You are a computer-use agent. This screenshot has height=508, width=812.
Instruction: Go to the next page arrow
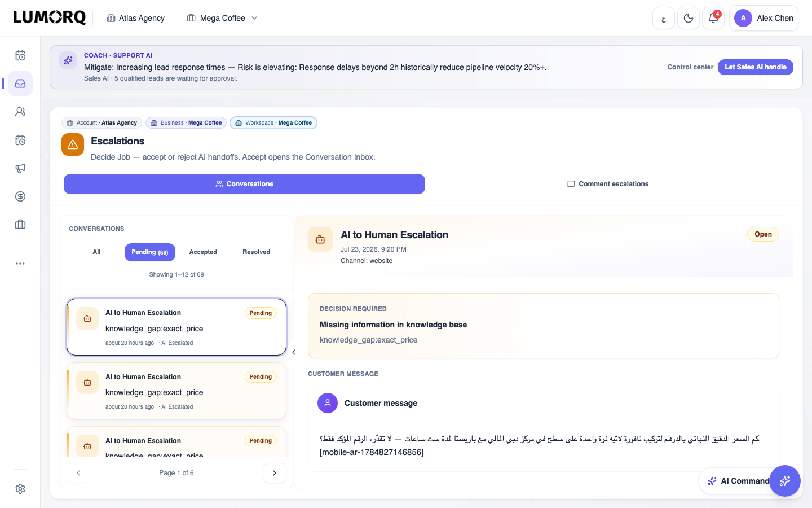(275, 473)
